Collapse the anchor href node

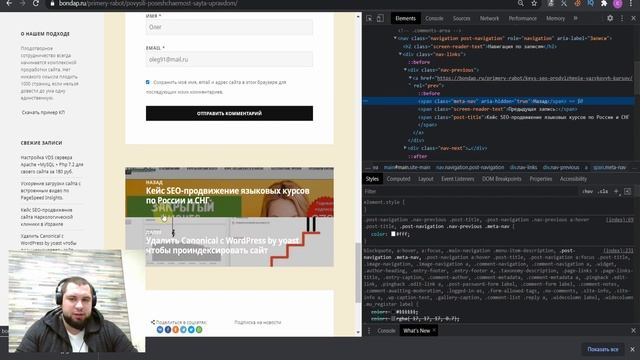click(x=410, y=78)
